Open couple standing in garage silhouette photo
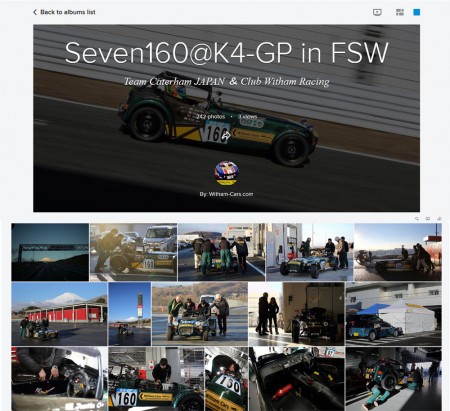This screenshot has width=450, height=411. tap(297, 314)
